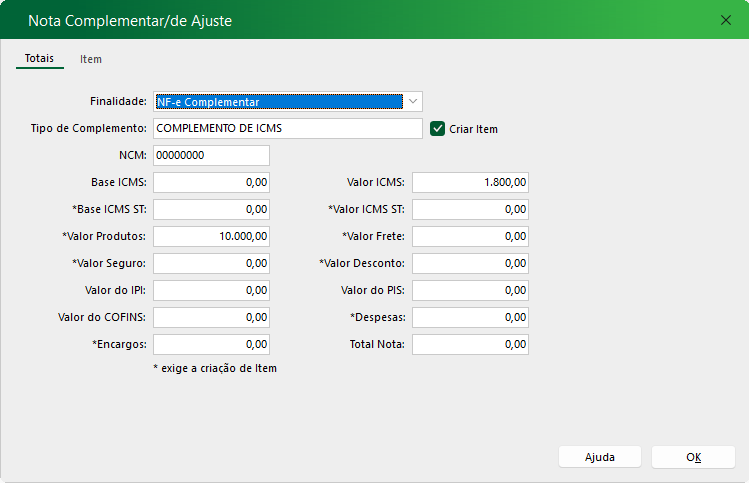Expand the Finalidade dropdown arrow

413,101
